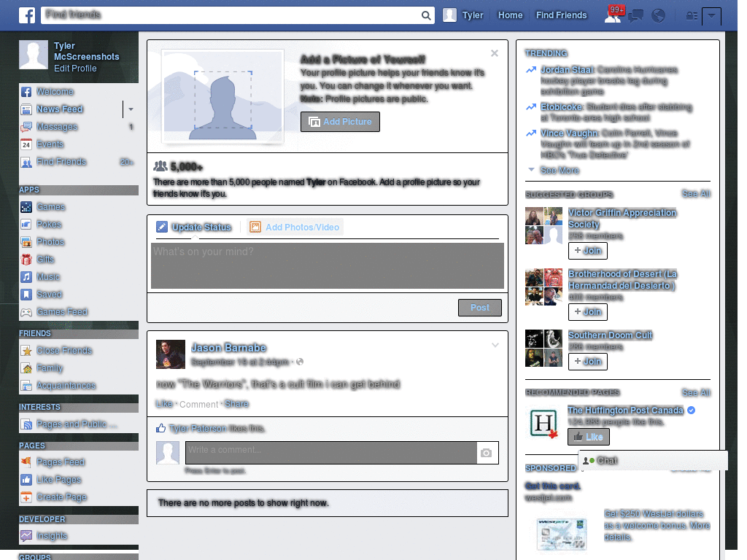Open the Photos app icon

coord(26,242)
